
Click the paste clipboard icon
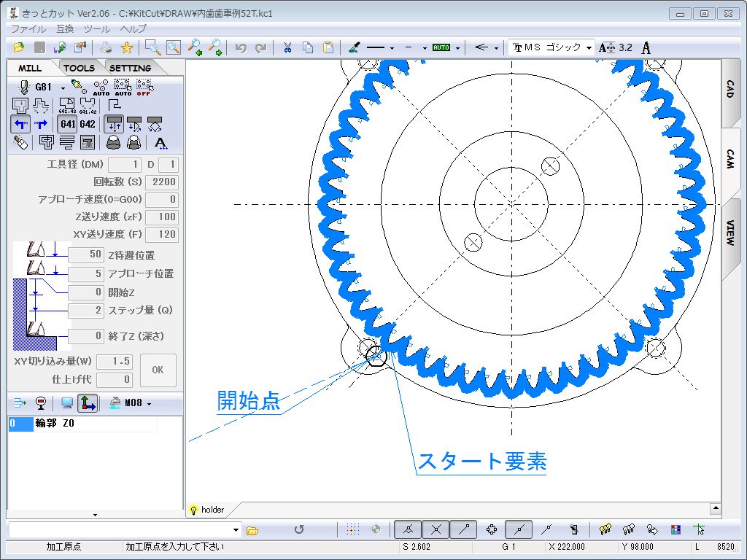tap(328, 47)
